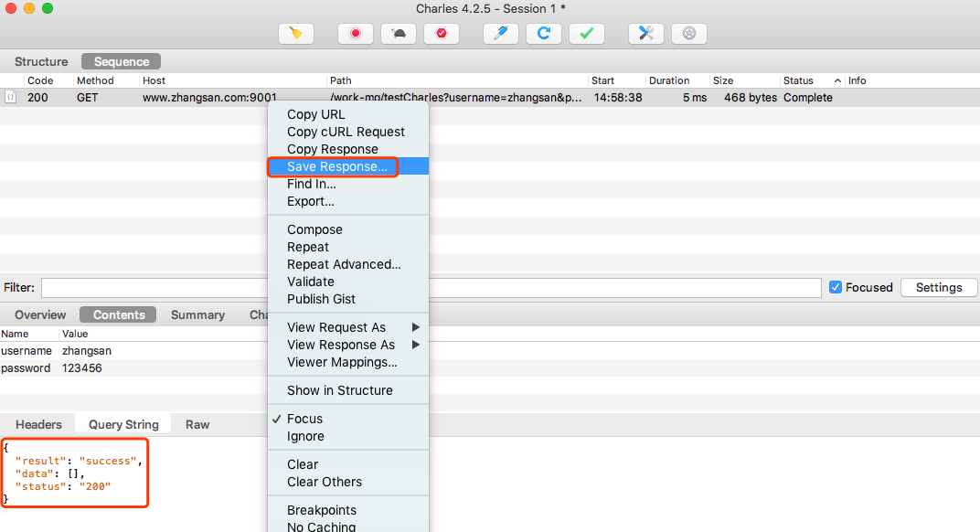Image resolution: width=980 pixels, height=532 pixels.
Task: Choose Find In... menu entry
Action: [x=348, y=184]
